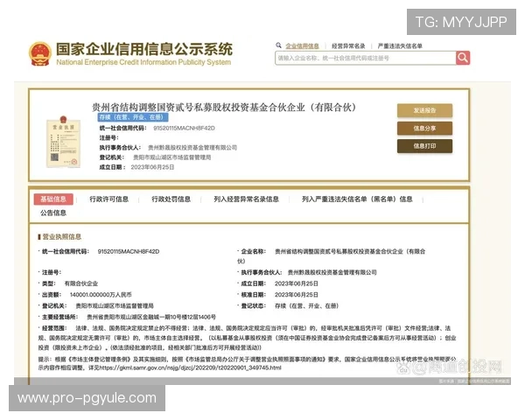525x420 pixels.
Task: Select the 企业信用信息 search category
Action: click(302, 45)
